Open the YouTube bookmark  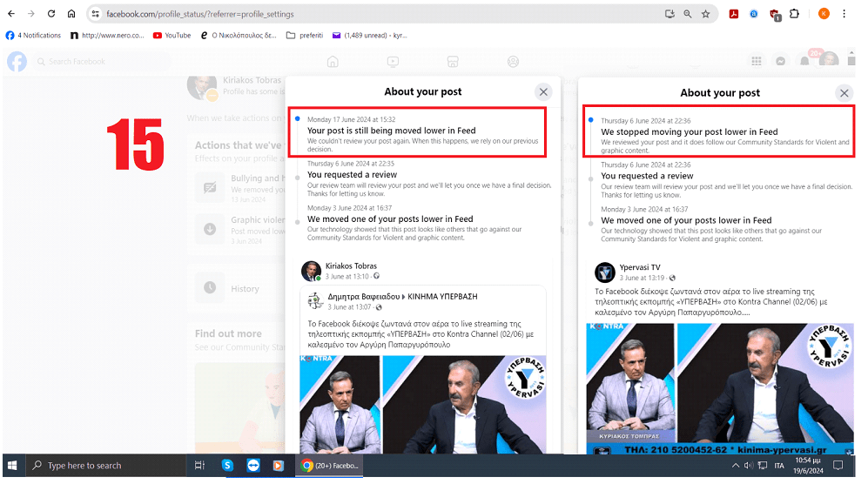(x=172, y=36)
